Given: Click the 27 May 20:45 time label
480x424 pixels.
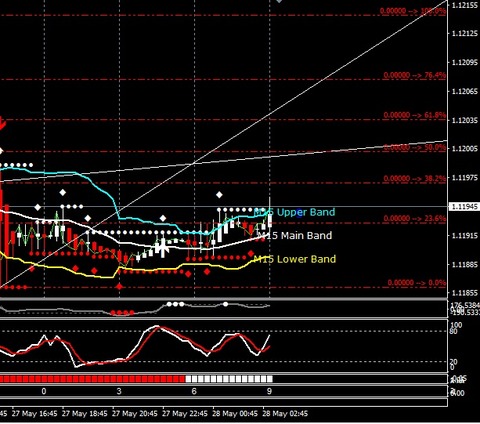Looking at the screenshot, I should (x=135, y=414).
